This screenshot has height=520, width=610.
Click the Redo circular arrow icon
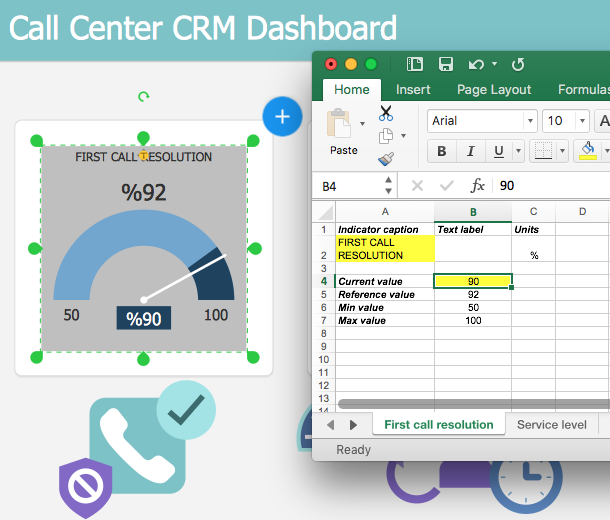pos(518,64)
